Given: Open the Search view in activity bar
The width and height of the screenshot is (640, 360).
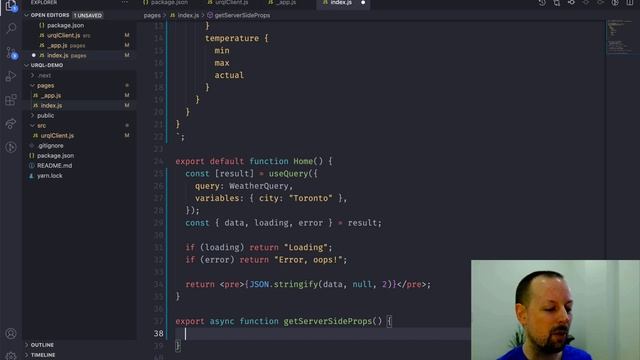Looking at the screenshot, I should pyautogui.click(x=11, y=28).
